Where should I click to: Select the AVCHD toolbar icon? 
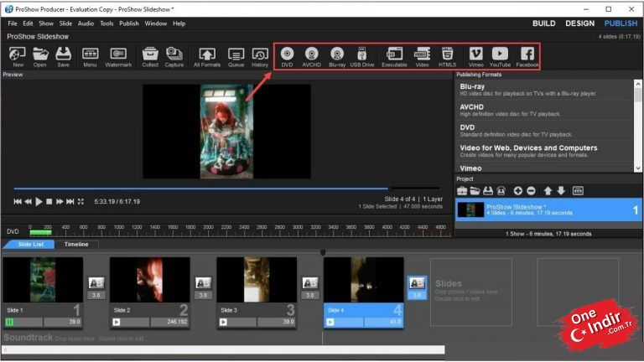pyautogui.click(x=312, y=57)
